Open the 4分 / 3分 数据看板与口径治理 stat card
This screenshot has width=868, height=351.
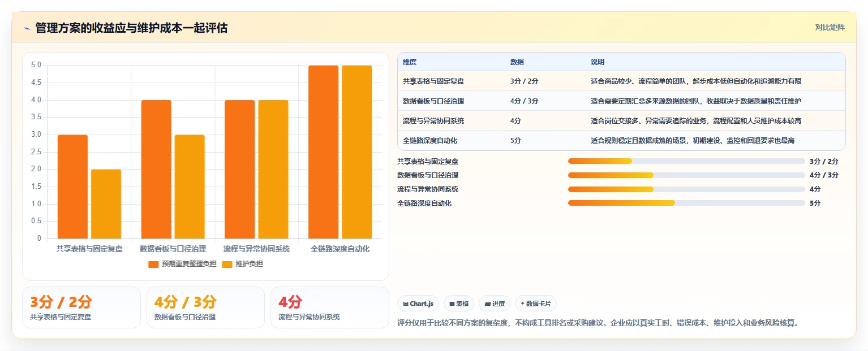[205, 307]
